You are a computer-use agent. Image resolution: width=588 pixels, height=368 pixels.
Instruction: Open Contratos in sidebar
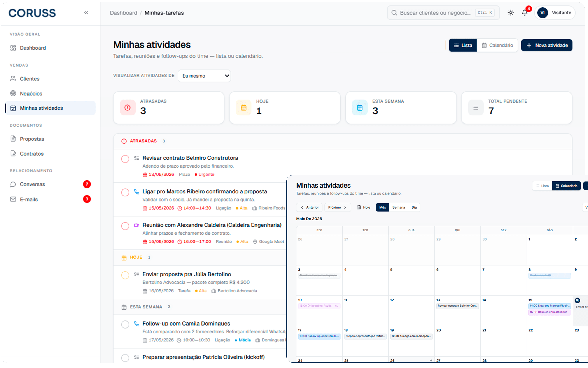coord(50,154)
